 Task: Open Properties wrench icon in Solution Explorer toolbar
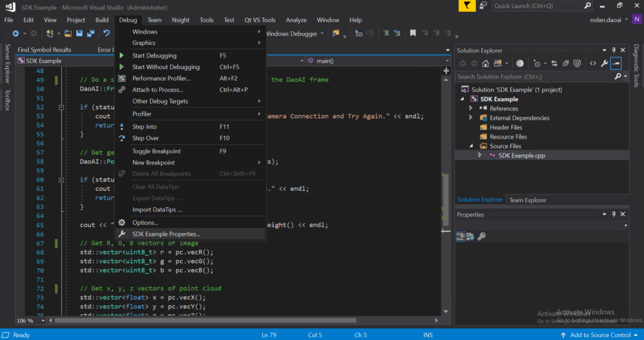pyautogui.click(x=604, y=63)
